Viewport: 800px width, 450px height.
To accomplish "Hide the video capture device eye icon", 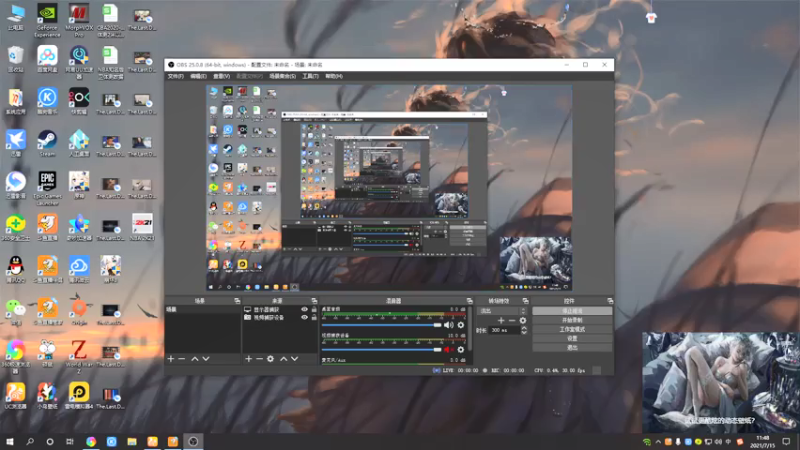I will [x=305, y=317].
